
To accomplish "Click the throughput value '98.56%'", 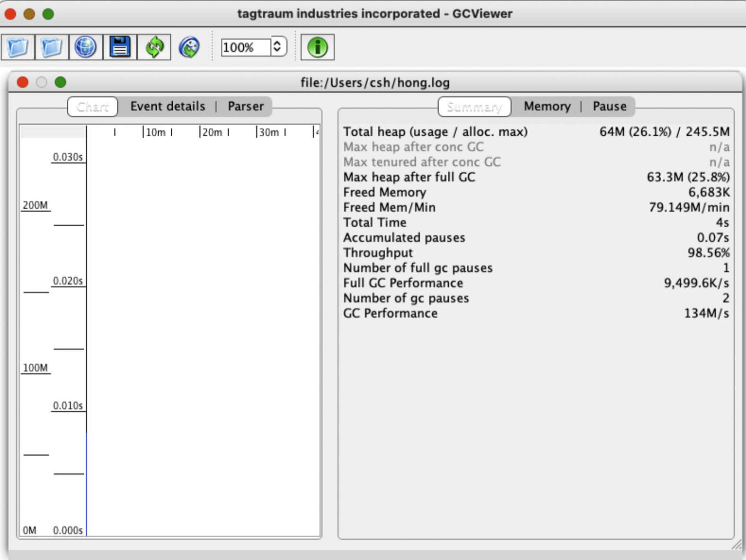I will [x=709, y=253].
